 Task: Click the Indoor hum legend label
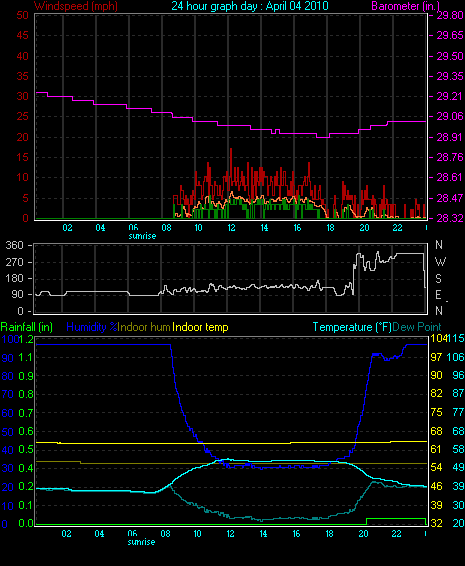pos(144,327)
